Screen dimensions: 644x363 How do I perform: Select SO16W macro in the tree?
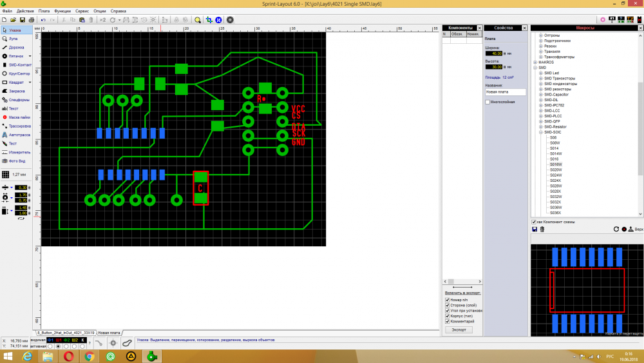coord(556,164)
